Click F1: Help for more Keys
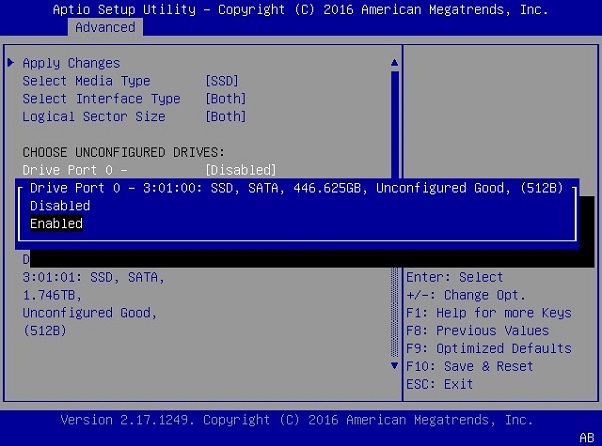The image size is (602, 446). click(x=488, y=313)
